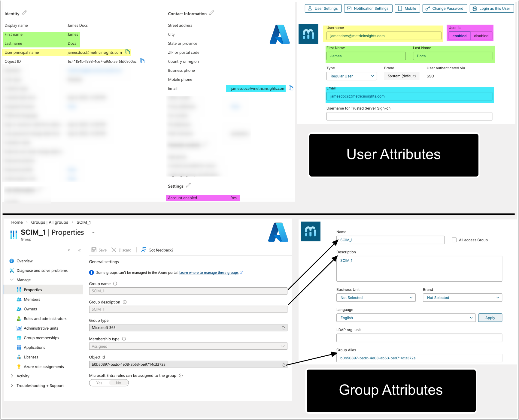Select Yes for Entra roles assignment
Screen dimensions: 519x420
(99, 383)
